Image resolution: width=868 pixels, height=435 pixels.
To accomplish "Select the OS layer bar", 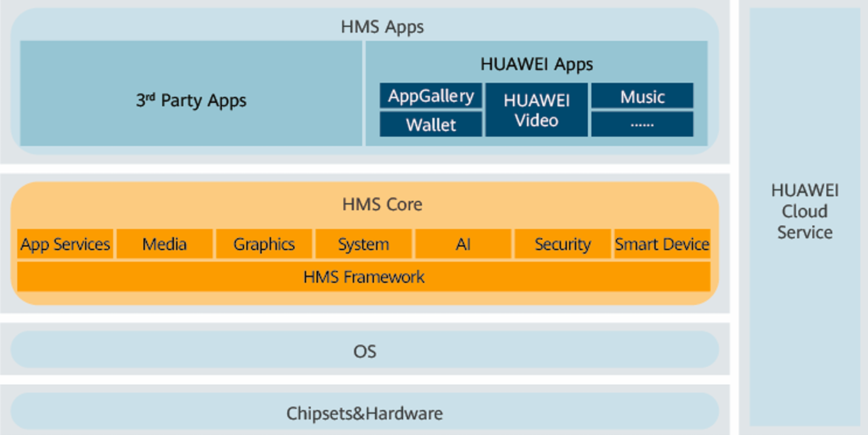I will [364, 351].
